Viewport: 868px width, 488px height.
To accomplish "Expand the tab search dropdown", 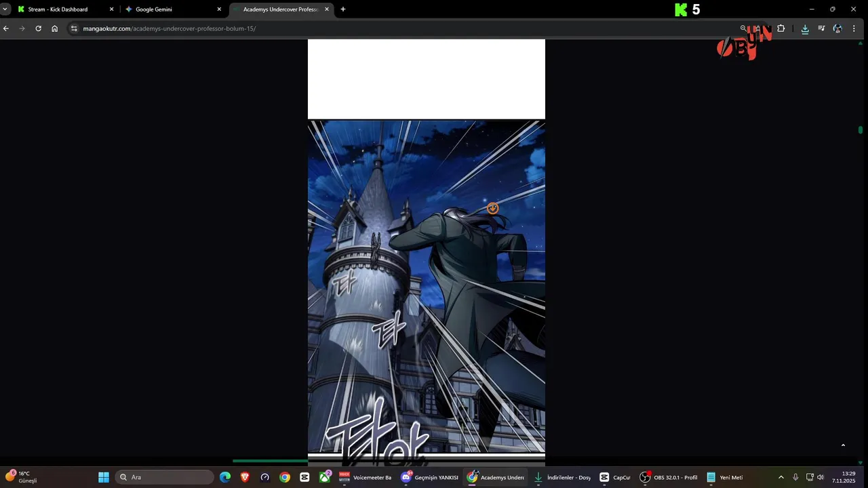I will 5,9.
